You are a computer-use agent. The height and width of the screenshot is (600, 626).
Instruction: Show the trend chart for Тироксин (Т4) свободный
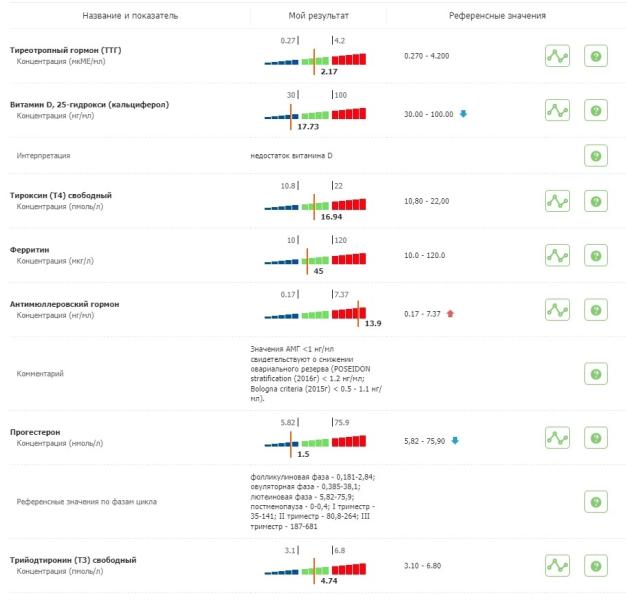click(x=557, y=201)
